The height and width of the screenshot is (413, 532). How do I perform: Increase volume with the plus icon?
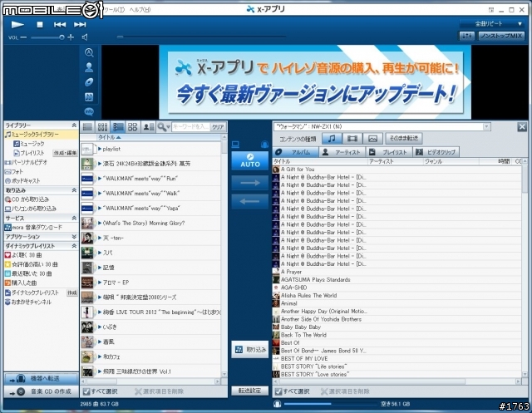click(x=71, y=37)
